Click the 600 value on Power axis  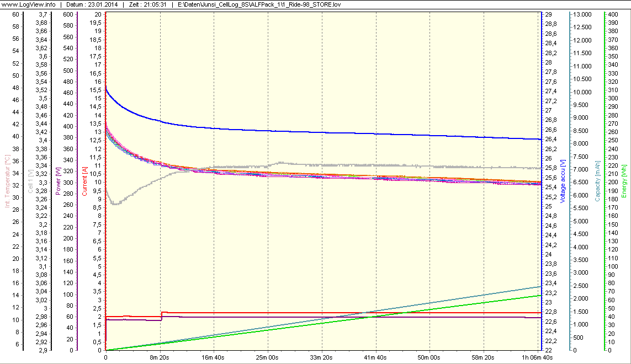point(68,14)
